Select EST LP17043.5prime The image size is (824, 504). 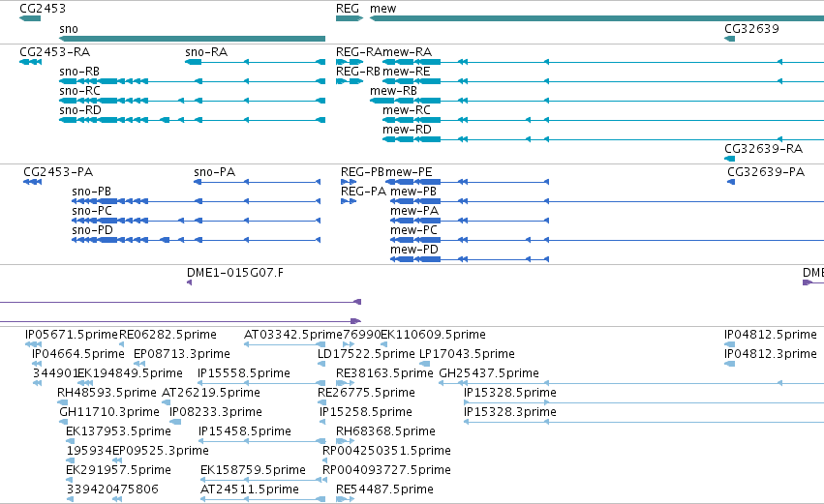click(x=467, y=354)
